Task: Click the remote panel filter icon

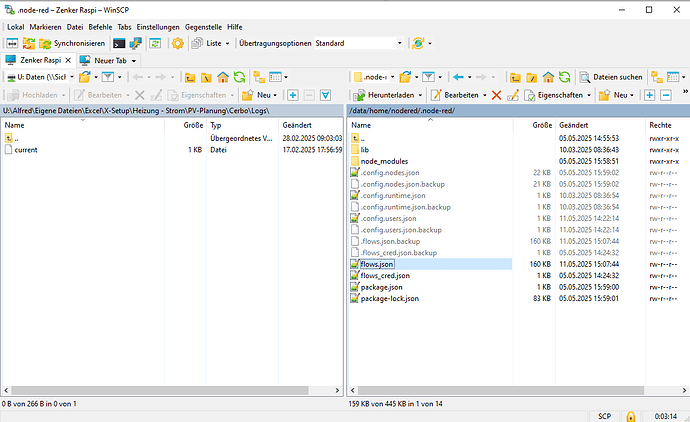Action: (428, 77)
